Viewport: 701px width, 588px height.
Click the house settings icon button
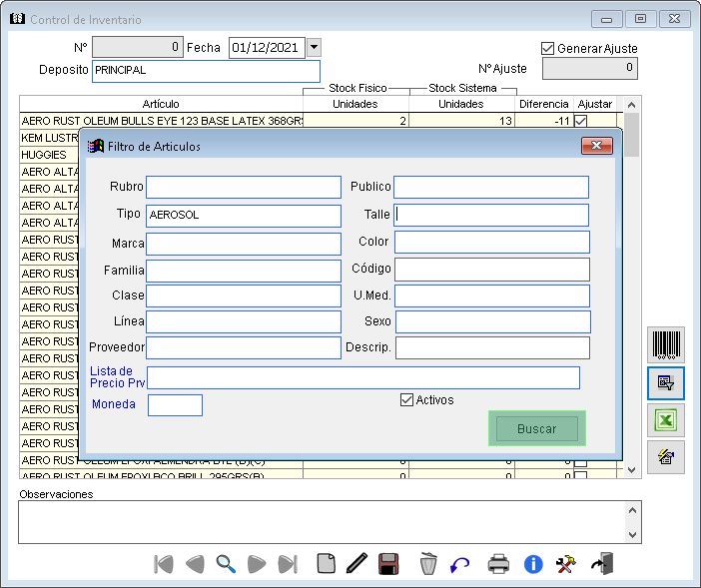tap(666, 457)
